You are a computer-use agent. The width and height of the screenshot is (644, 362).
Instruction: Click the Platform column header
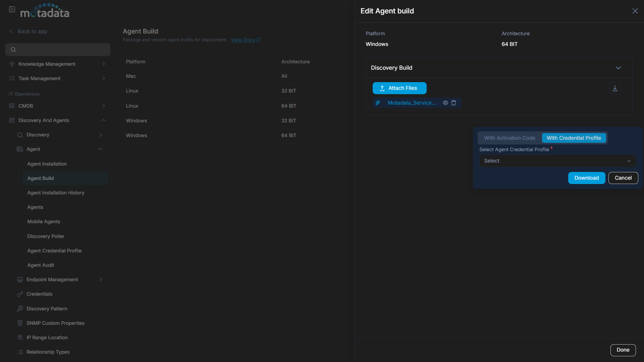pyautogui.click(x=136, y=62)
